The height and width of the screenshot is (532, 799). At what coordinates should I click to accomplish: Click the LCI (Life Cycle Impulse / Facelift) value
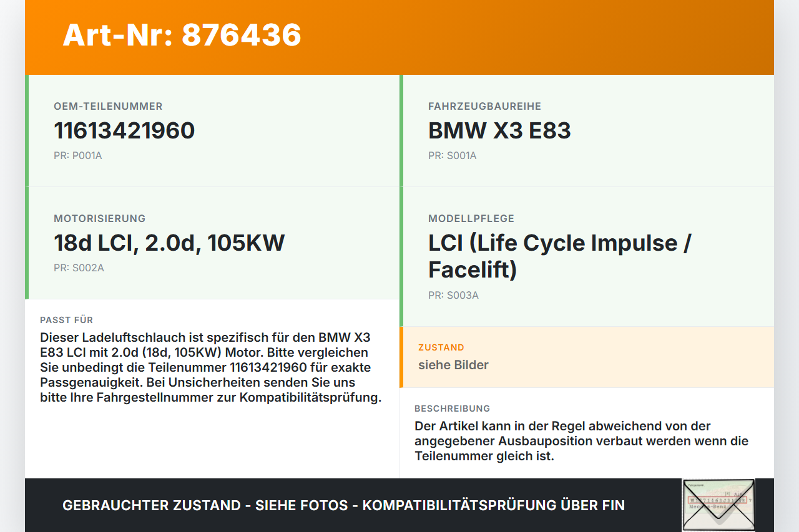coord(559,256)
